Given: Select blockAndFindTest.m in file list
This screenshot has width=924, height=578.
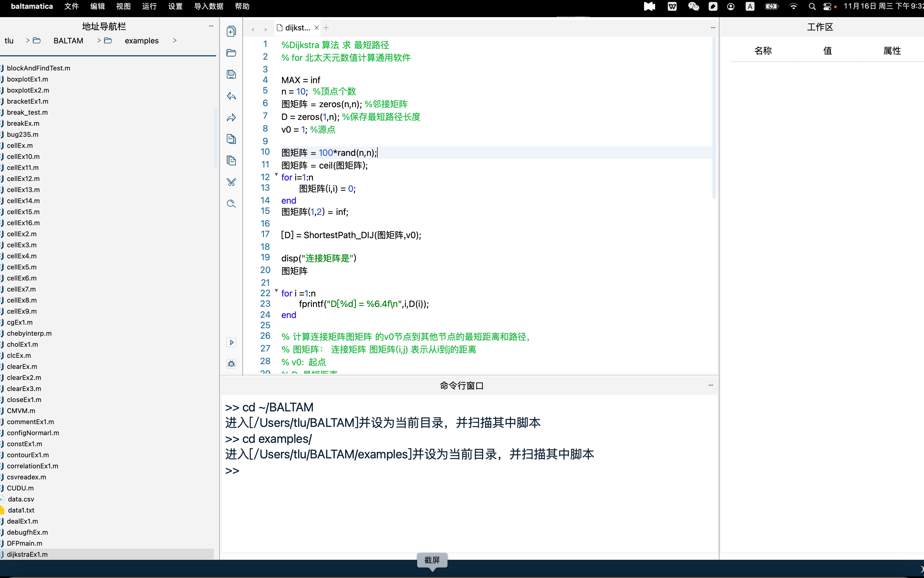Looking at the screenshot, I should coord(38,68).
